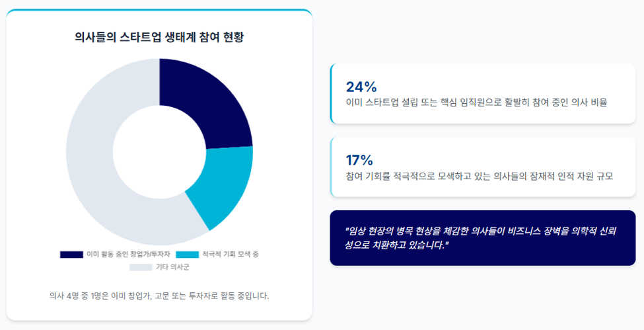Image resolution: width=644 pixels, height=330 pixels.
Task: Click the chart title 의사들의 스타트업 생태계 참여 현황
Action: coord(159,37)
